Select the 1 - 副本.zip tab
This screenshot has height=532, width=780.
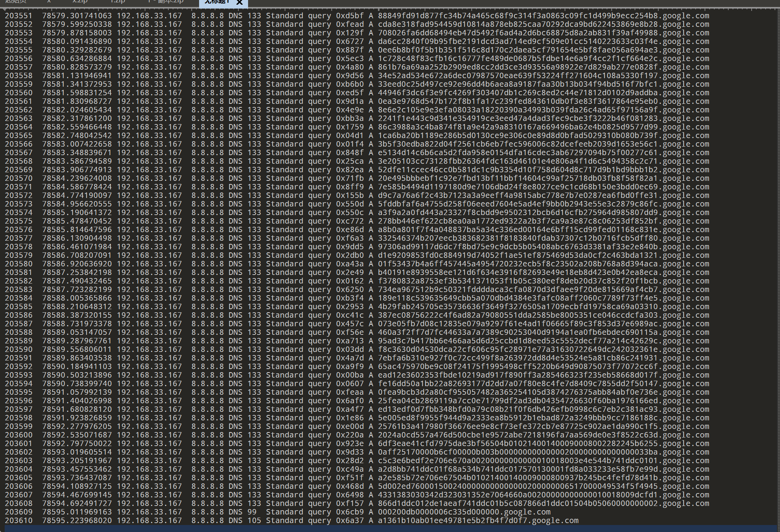166,2
